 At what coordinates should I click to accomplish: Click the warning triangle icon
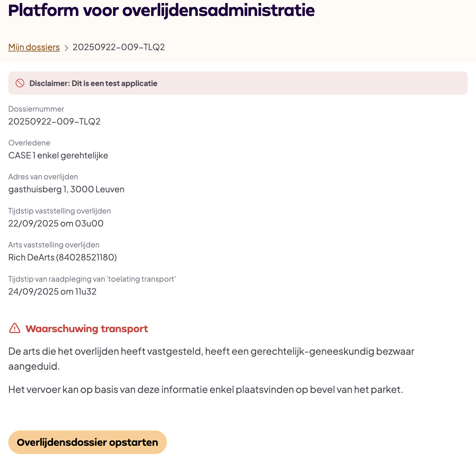click(15, 328)
